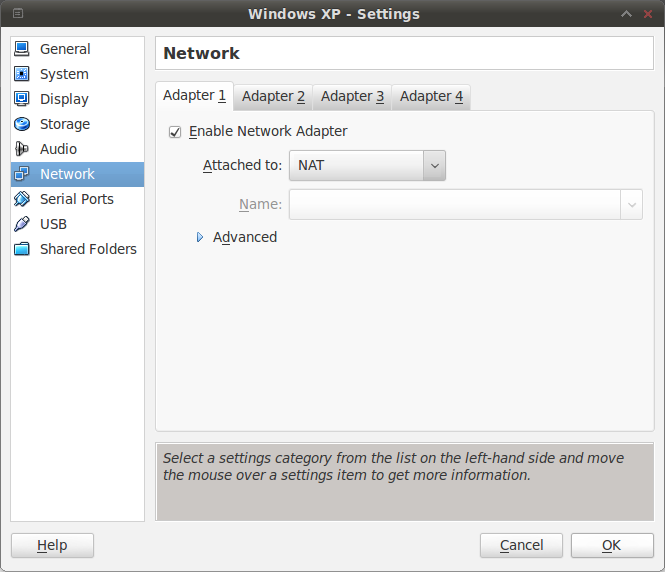665x572 pixels.
Task: Open Storage settings category label
Action: (65, 124)
